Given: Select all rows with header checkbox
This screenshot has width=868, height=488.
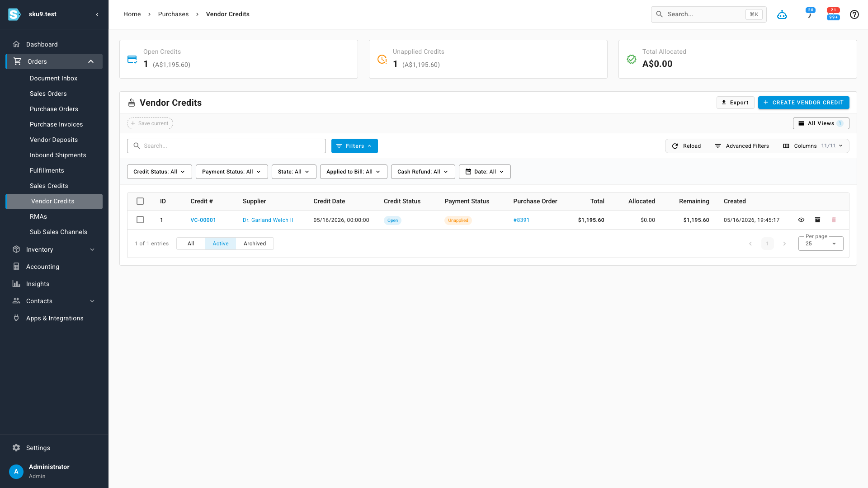Looking at the screenshot, I should (140, 201).
